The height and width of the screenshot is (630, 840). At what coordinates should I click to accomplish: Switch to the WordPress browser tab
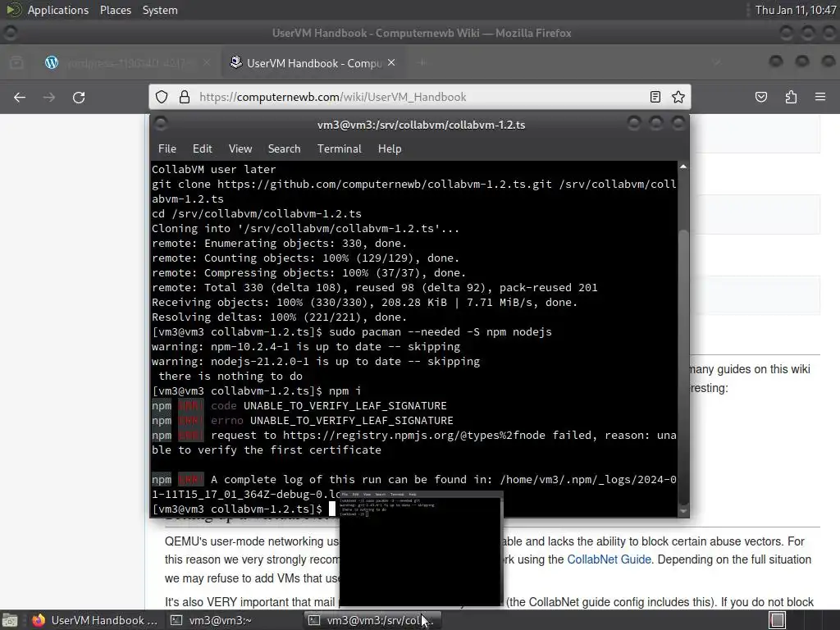click(x=129, y=62)
